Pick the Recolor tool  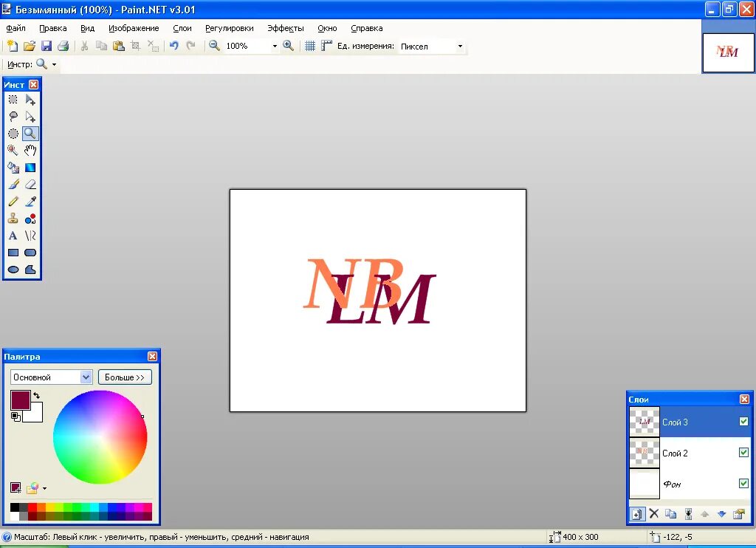click(30, 219)
